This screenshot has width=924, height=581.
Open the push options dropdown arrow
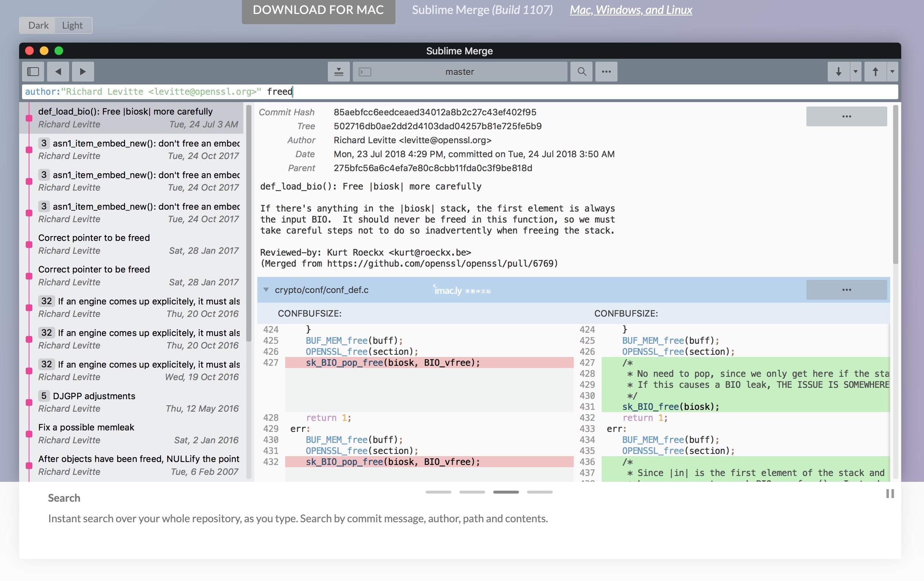point(892,71)
